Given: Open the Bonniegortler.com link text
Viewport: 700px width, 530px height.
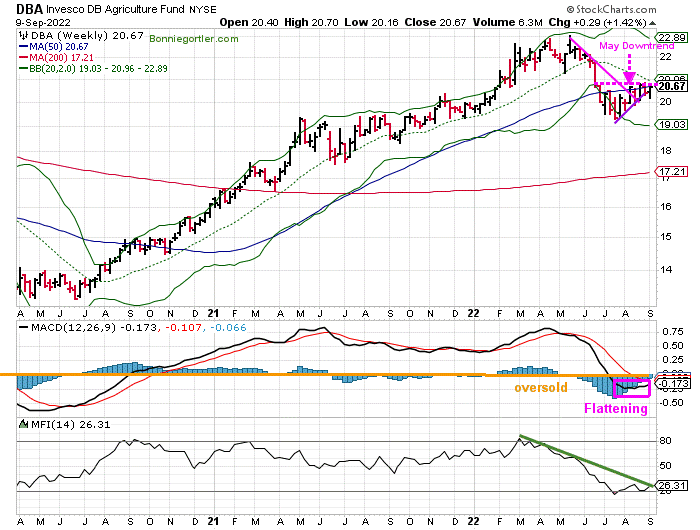Looking at the screenshot, I should 194,39.
